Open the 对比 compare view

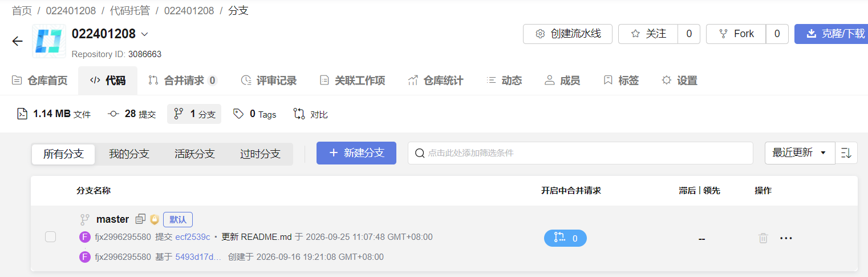[311, 114]
